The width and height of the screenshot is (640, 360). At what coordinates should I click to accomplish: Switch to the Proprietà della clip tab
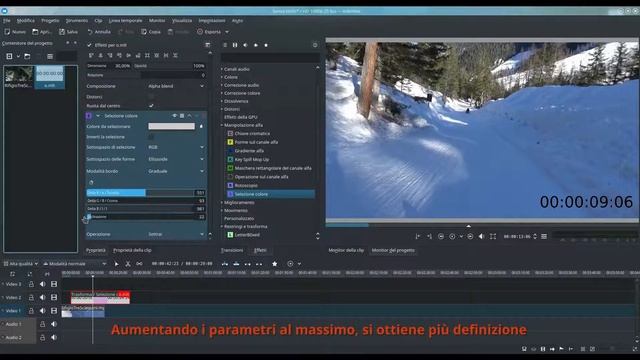click(132, 250)
